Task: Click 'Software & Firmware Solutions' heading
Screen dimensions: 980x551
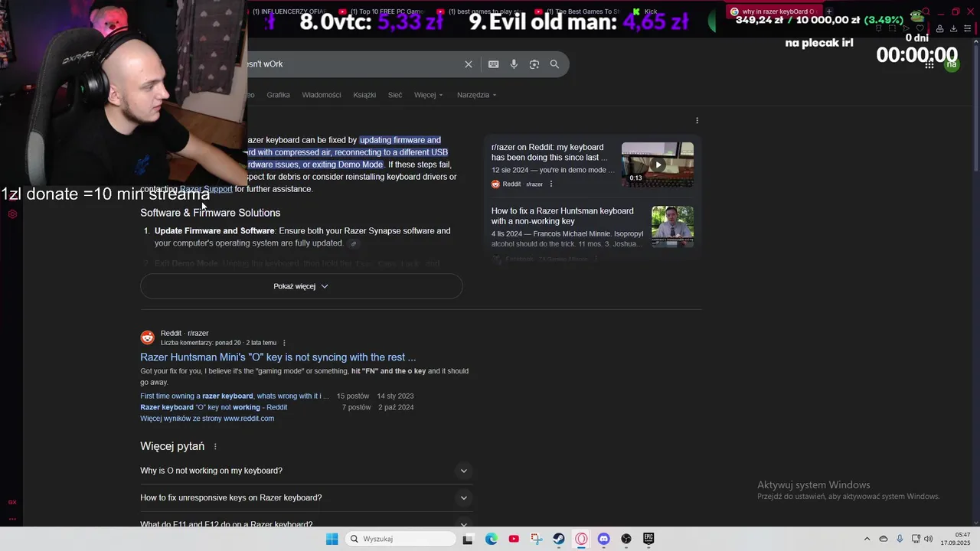Action: tap(210, 213)
